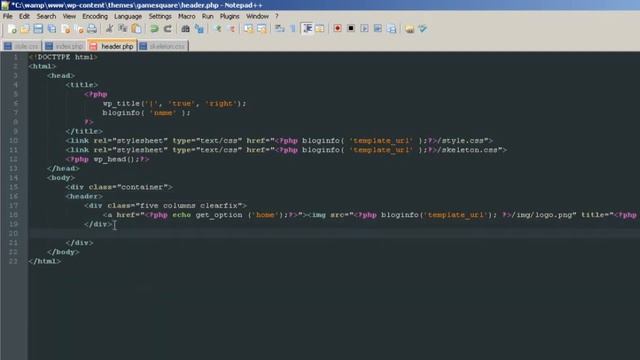Toggle synchronized horizontal scrolling
This screenshot has height=360, width=640.
(x=262, y=29)
